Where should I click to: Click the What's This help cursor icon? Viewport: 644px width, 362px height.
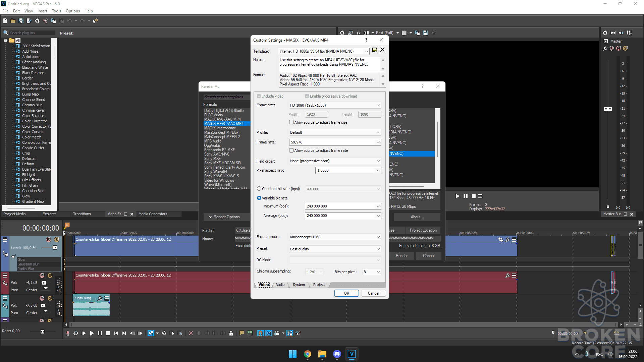pyautogui.click(x=96, y=21)
